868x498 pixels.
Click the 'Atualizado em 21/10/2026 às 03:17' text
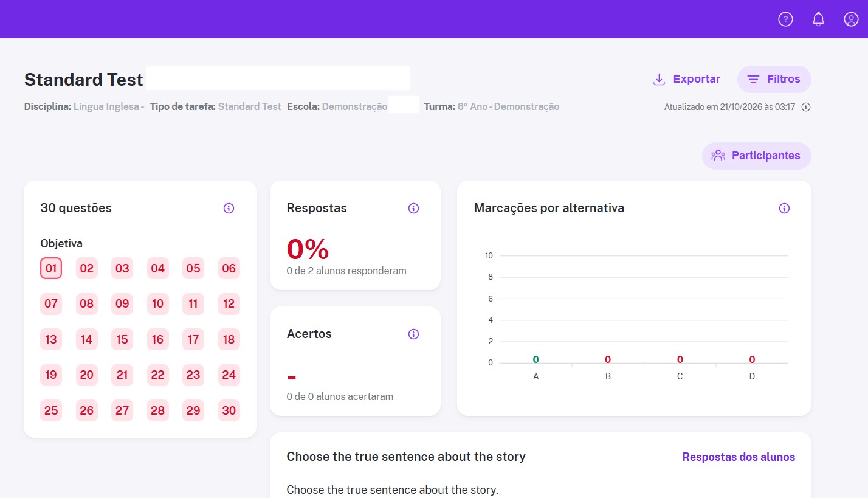point(729,107)
